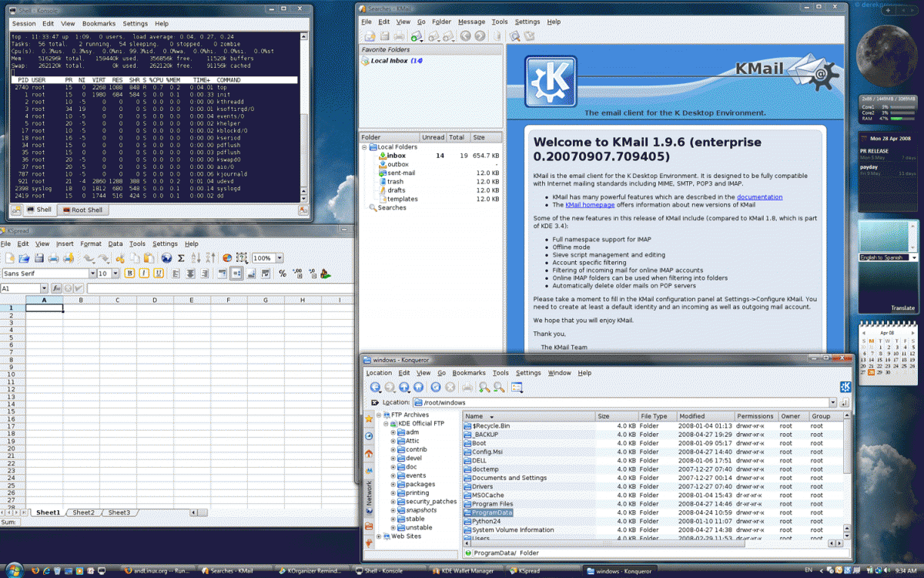This screenshot has height=578, width=924.
Task: Open the 100% zoom dropdown in KSpread
Action: click(280, 258)
